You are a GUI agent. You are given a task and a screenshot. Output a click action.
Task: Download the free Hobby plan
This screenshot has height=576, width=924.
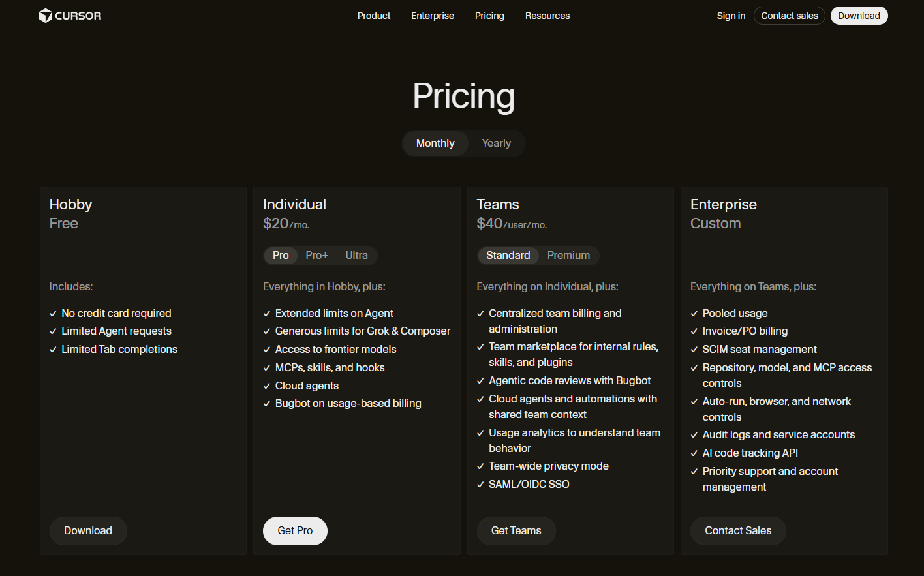(88, 531)
